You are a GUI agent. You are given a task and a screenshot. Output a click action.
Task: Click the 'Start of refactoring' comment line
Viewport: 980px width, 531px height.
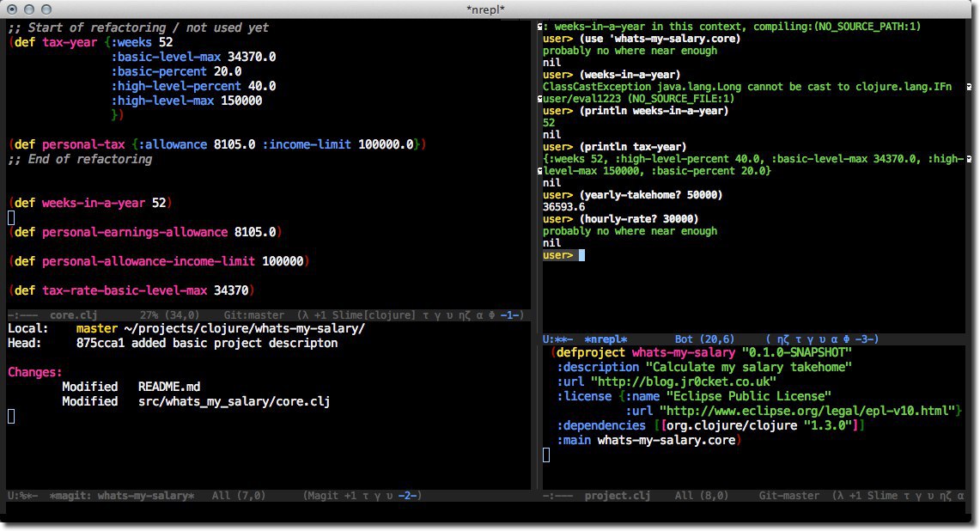pyautogui.click(x=138, y=27)
